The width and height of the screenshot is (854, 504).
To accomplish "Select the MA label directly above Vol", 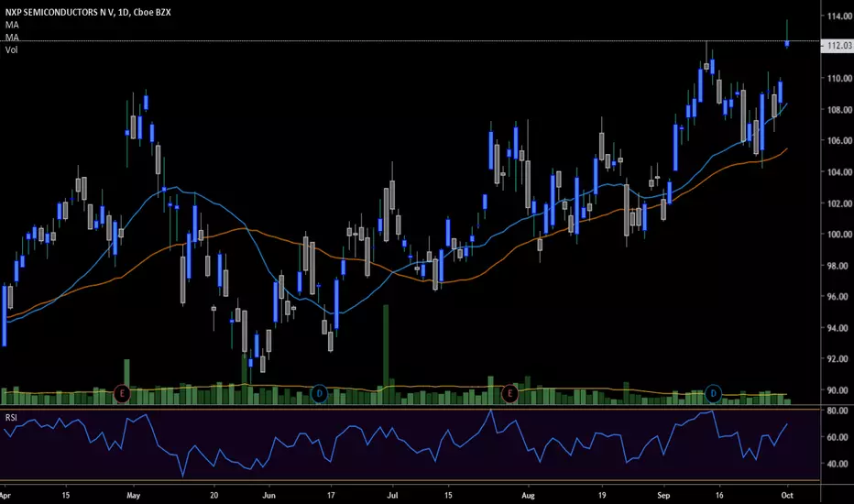I will pos(12,38).
